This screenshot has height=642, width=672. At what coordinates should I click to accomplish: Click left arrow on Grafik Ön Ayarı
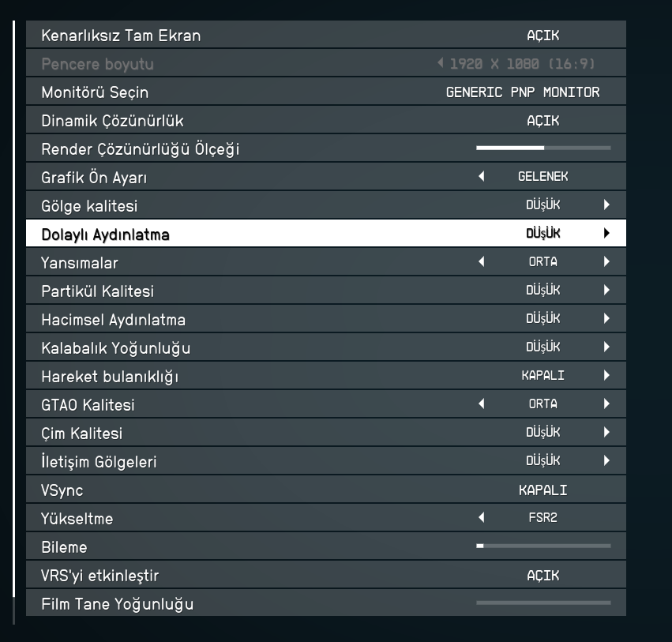point(482,177)
